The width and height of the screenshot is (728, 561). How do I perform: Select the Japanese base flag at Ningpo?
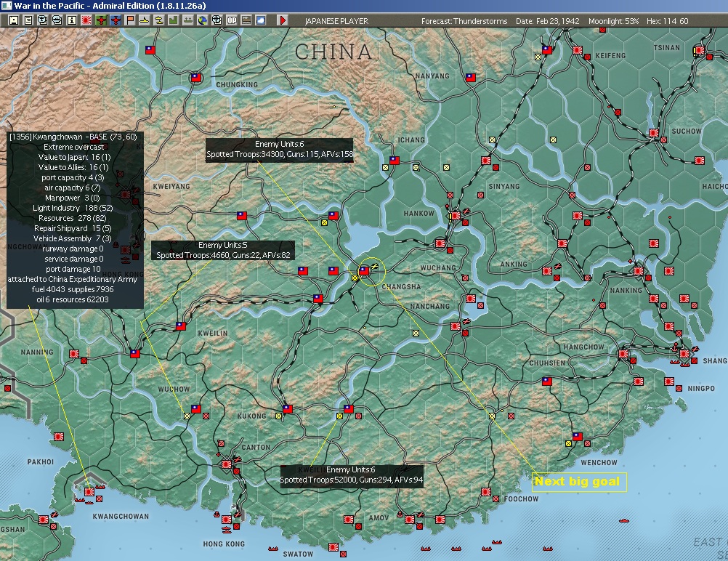click(669, 382)
